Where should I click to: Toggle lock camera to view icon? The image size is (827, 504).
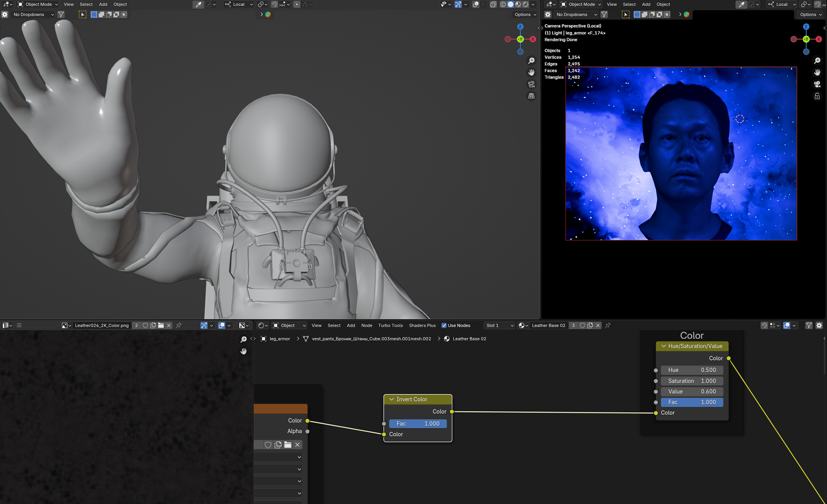(x=817, y=96)
